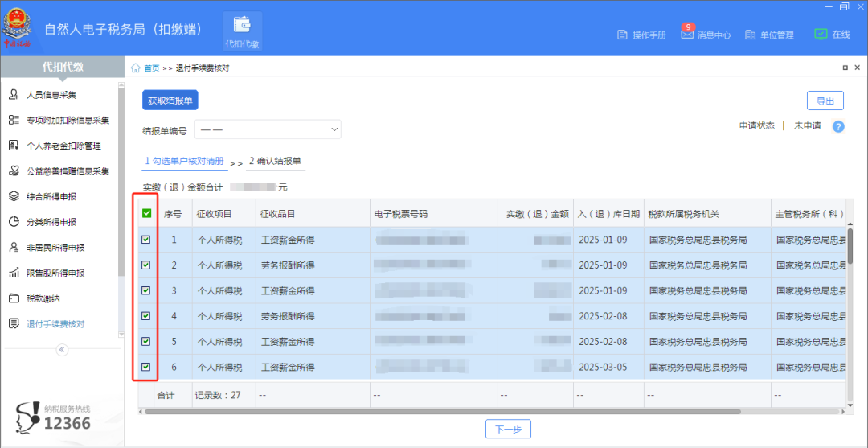Viewport: 868px width, 448px height.
Task: Click the blue help question mark icon
Action: point(838,126)
